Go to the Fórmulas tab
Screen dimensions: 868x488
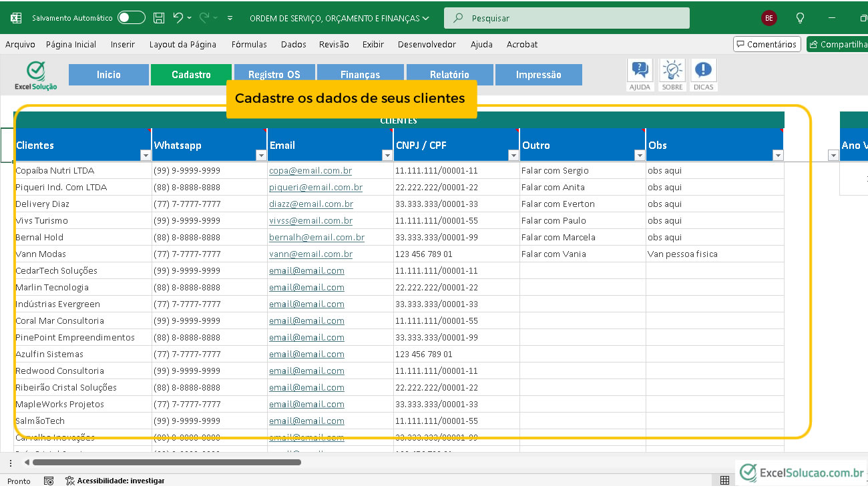point(249,44)
